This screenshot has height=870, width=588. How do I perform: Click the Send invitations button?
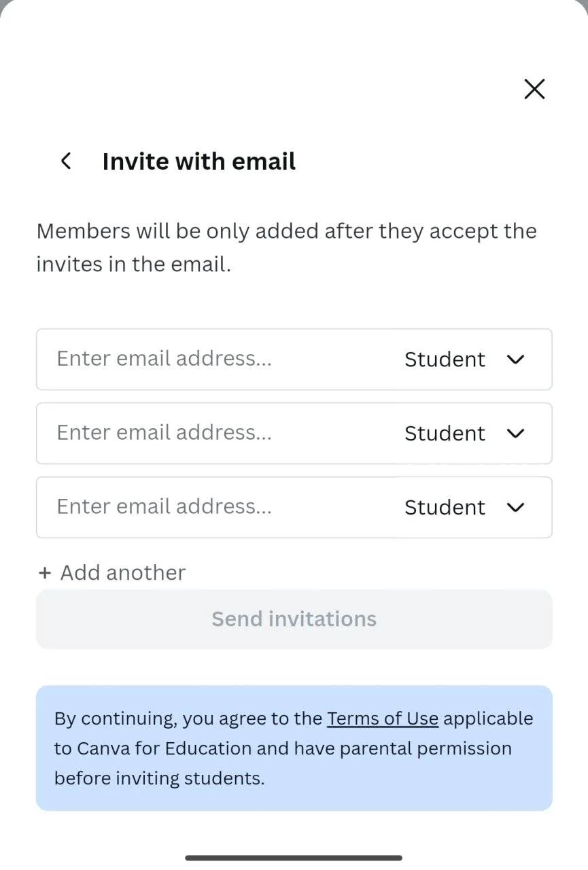click(294, 619)
